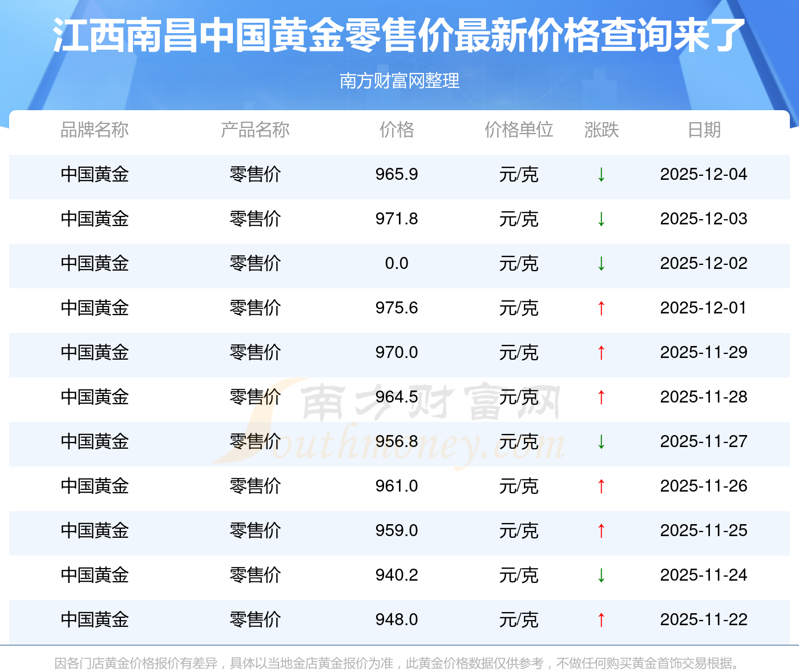Click the 品牌名称 column header

point(95,130)
